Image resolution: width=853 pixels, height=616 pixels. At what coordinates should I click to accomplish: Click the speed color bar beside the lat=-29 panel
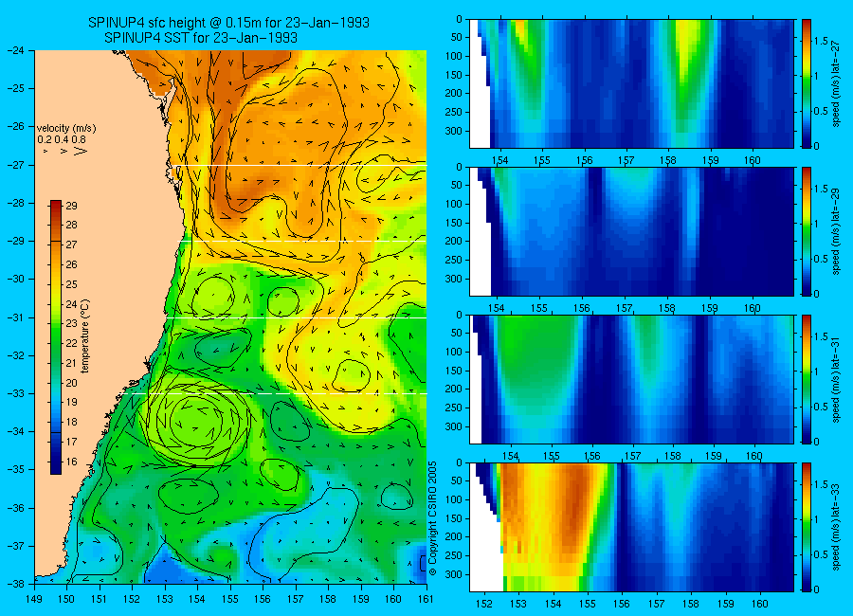tap(806, 232)
